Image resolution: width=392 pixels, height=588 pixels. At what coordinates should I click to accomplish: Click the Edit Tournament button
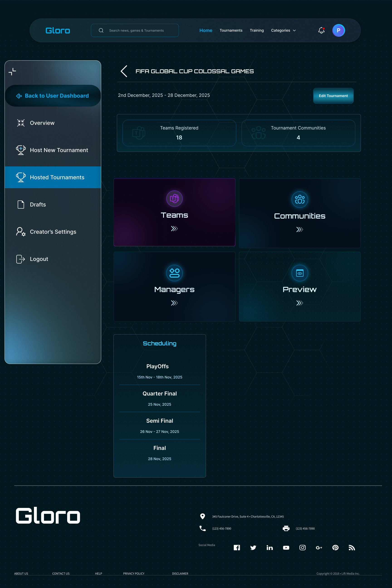pyautogui.click(x=333, y=96)
